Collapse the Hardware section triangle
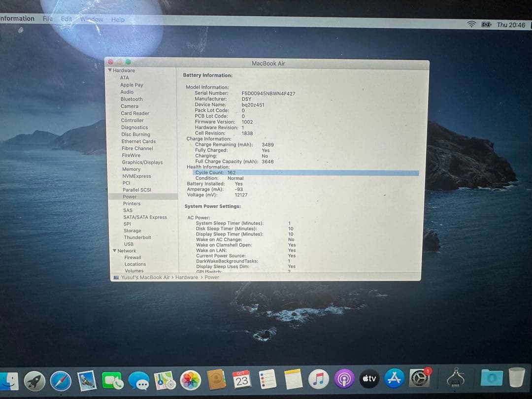Viewport: 532px width, 399px height. (x=109, y=70)
